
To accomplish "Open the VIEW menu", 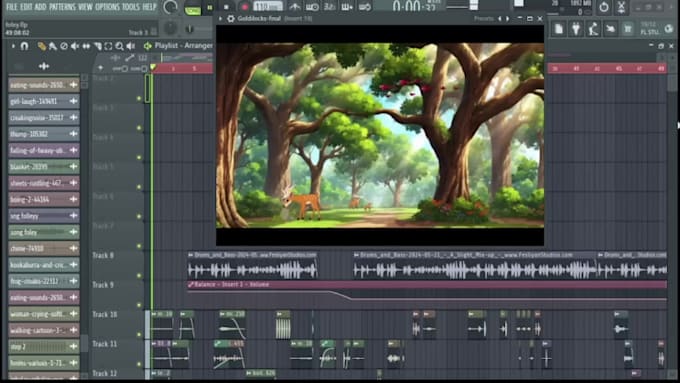I will (x=85, y=7).
